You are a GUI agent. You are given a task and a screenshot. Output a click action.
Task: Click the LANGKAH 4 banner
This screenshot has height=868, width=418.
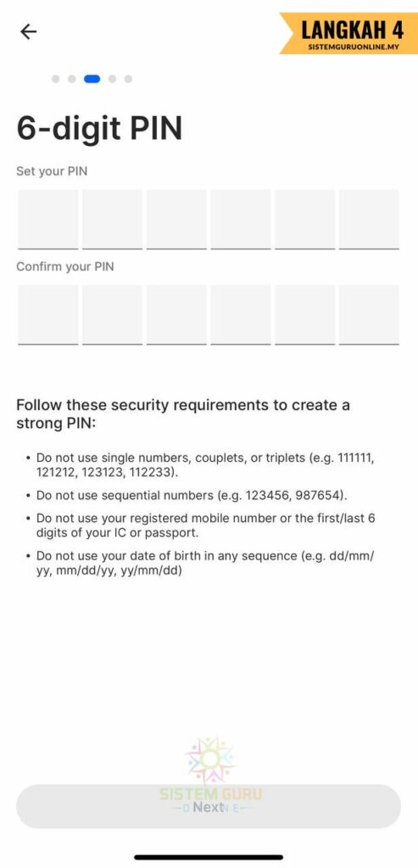pos(348,33)
